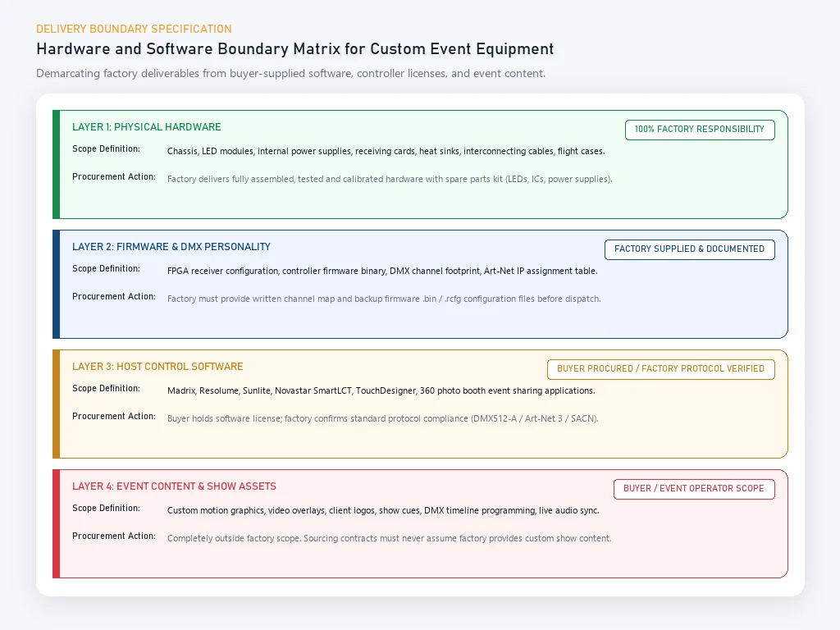The height and width of the screenshot is (630, 840).
Task: Click the Hardware and Software Boundary Matrix title
Action: [x=294, y=48]
